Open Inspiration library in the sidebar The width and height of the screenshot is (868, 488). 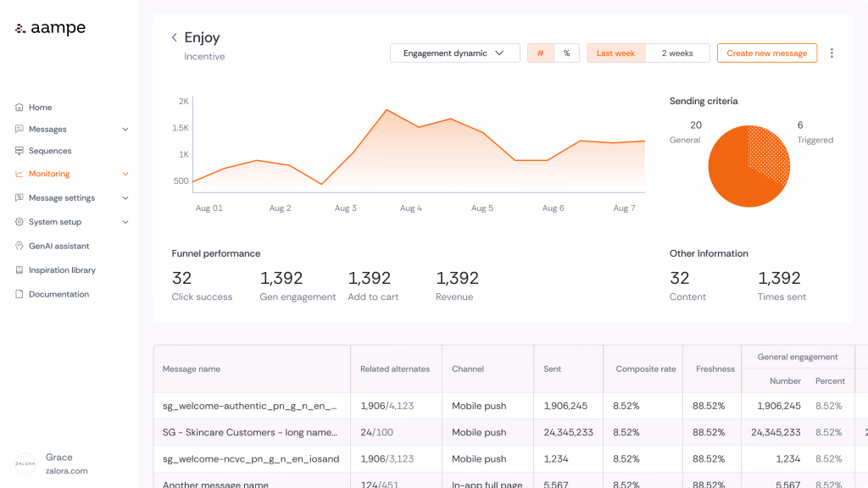tap(62, 270)
